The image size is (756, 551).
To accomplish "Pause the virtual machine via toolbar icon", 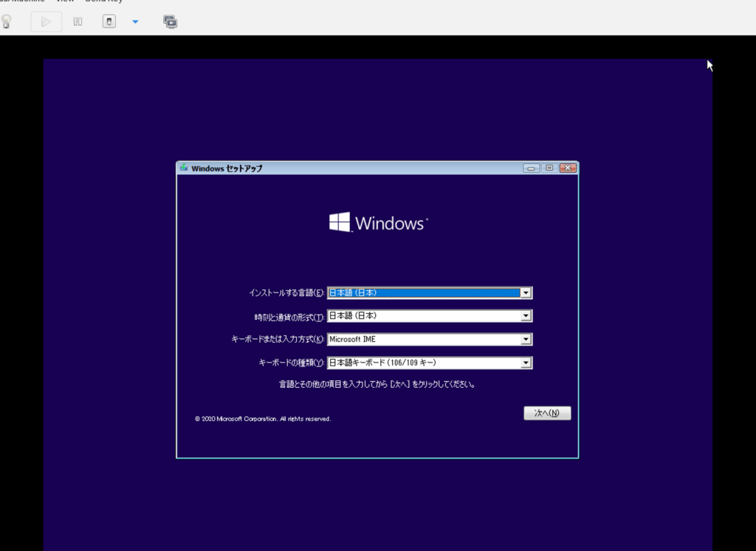I will 77,21.
